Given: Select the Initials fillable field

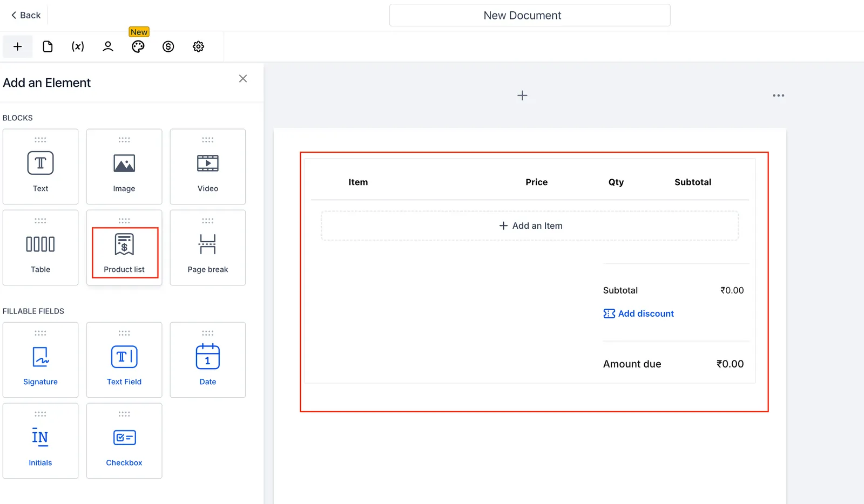Looking at the screenshot, I should coord(40,440).
